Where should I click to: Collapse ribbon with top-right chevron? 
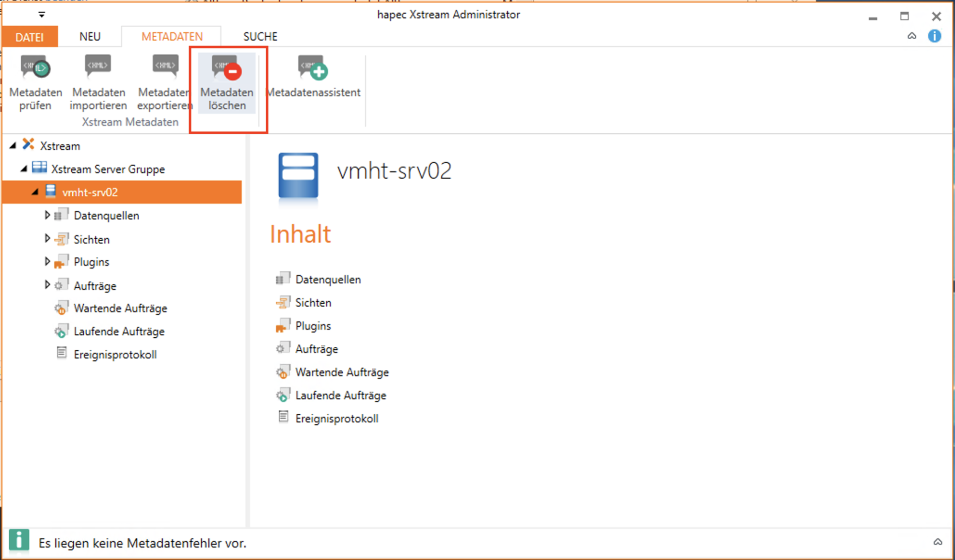pos(912,36)
